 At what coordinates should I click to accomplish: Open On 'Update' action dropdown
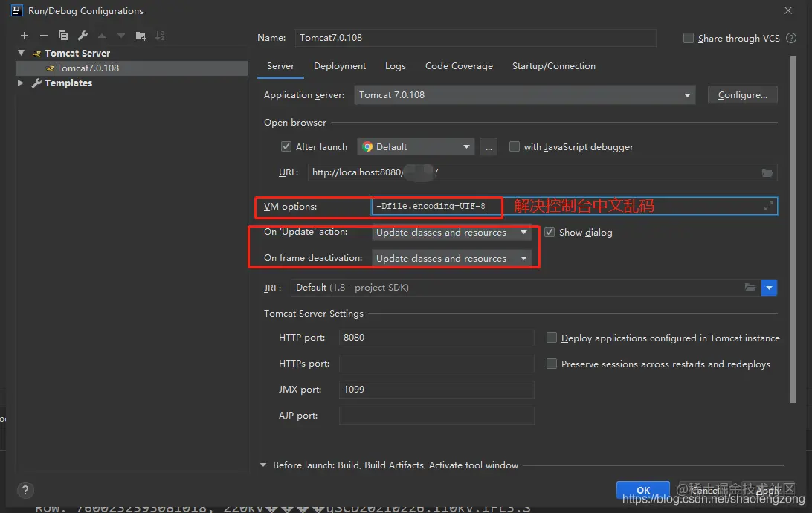451,233
